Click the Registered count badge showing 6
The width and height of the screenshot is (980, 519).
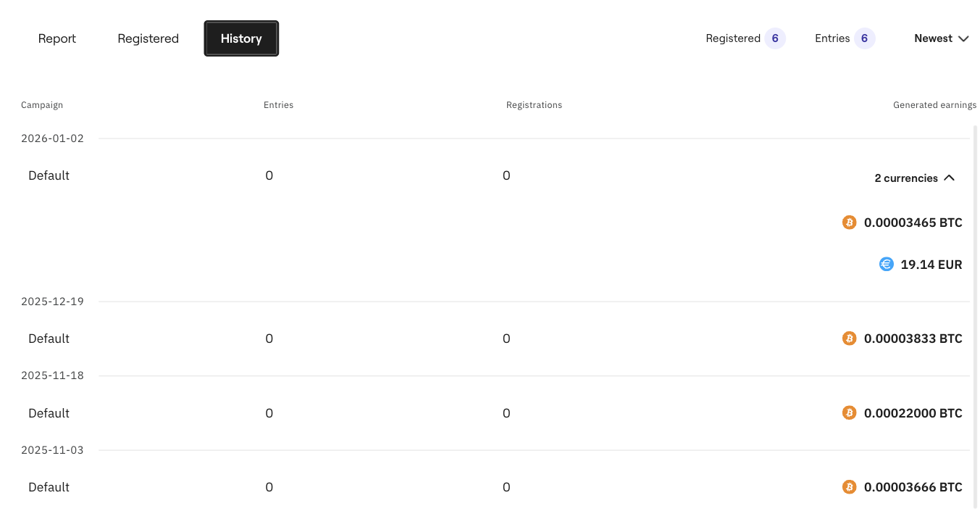774,38
